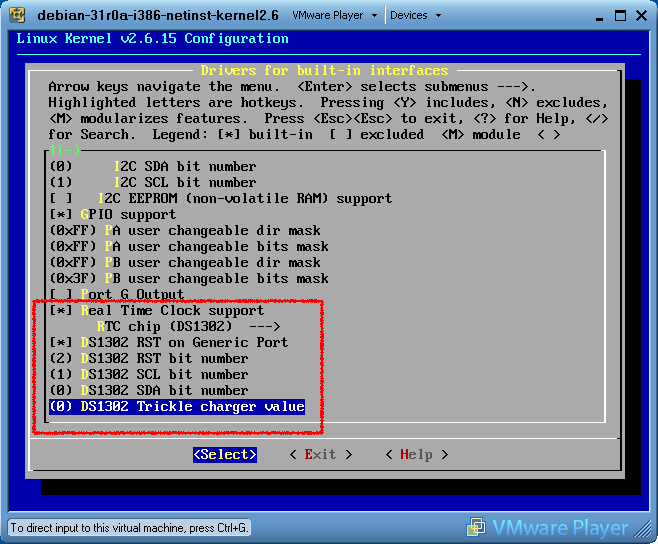Click the Help button in menuconfig

tap(417, 455)
